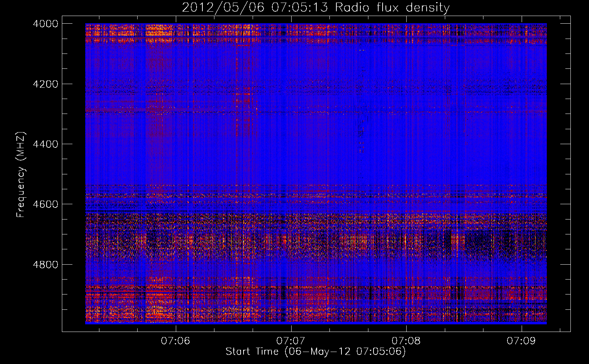Click the 4600 frequency tick label
The image size is (589, 364).
46,204
